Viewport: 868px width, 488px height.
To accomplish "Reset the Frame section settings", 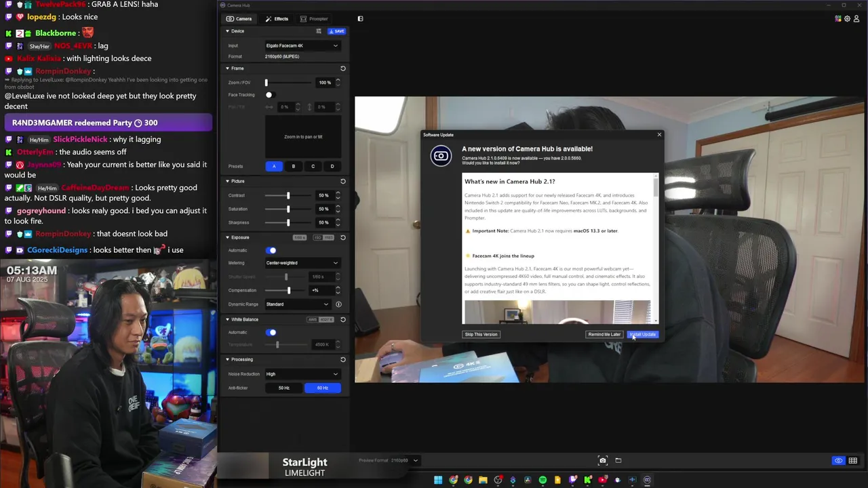I will (342, 68).
